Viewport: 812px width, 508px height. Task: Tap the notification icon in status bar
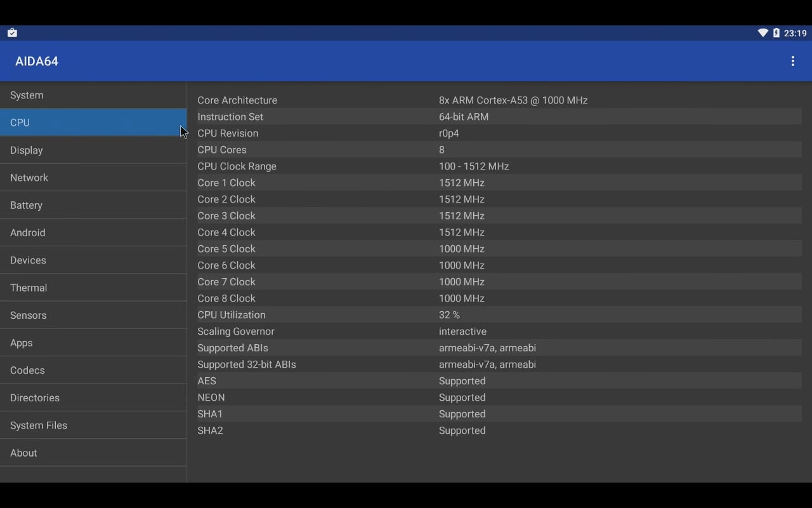pos(12,33)
